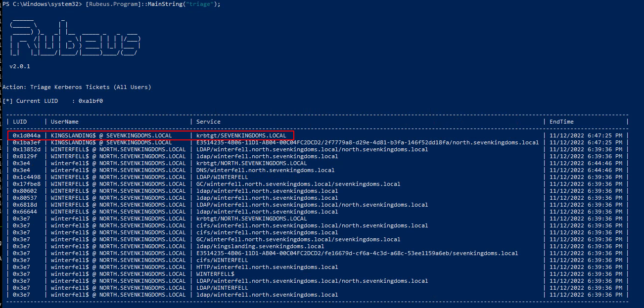The image size is (644, 308).
Task: Select the ldap/kingslanding.sevenkingdoms.local service entry
Action: (260, 246)
